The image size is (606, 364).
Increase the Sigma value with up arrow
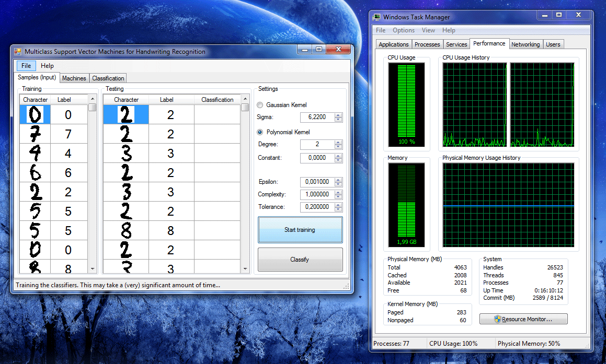[338, 115]
